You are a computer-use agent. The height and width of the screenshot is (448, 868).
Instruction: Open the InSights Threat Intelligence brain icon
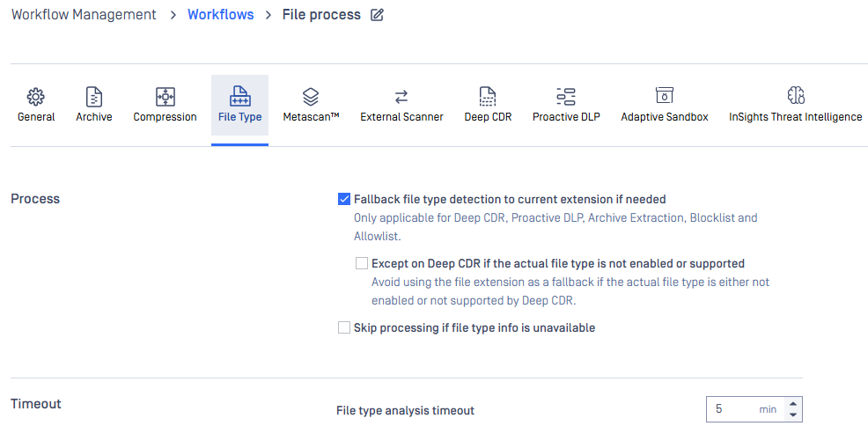796,96
